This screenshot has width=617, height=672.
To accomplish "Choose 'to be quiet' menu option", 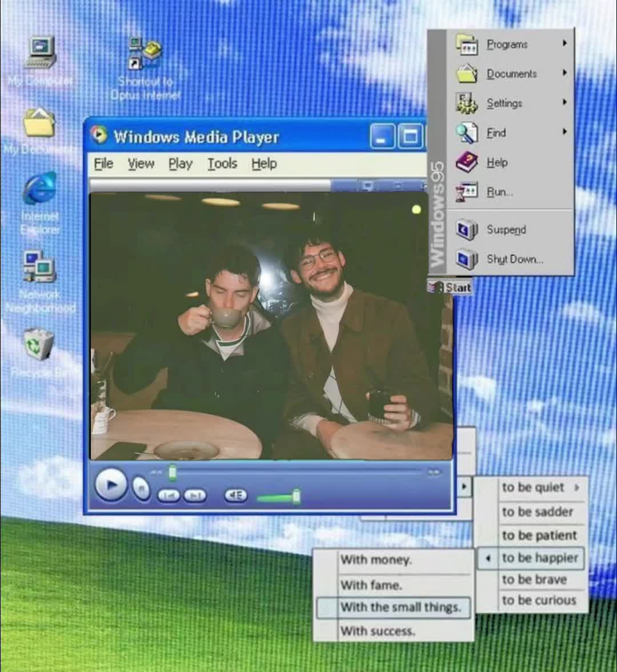I will 532,487.
